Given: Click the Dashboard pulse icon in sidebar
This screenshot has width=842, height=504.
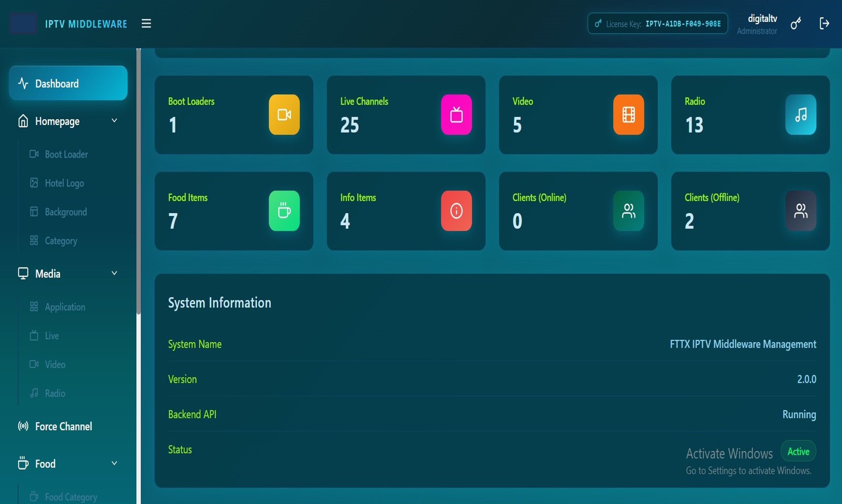Looking at the screenshot, I should (23, 83).
